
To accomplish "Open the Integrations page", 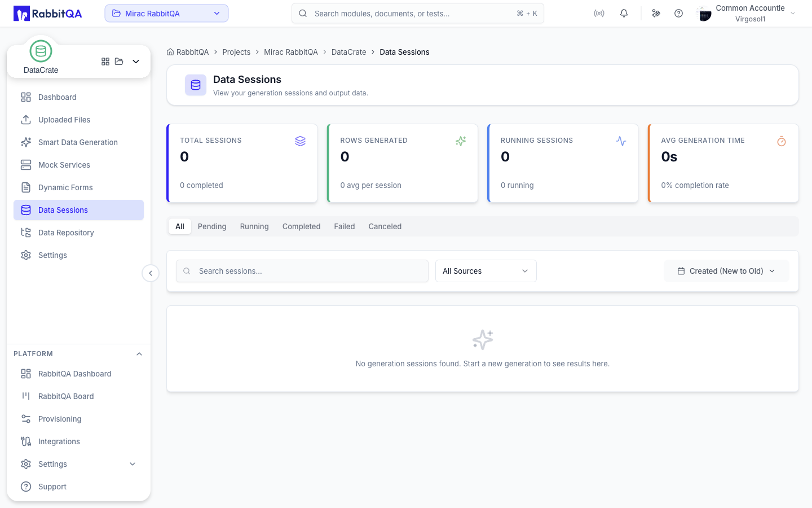I will tap(78, 441).
